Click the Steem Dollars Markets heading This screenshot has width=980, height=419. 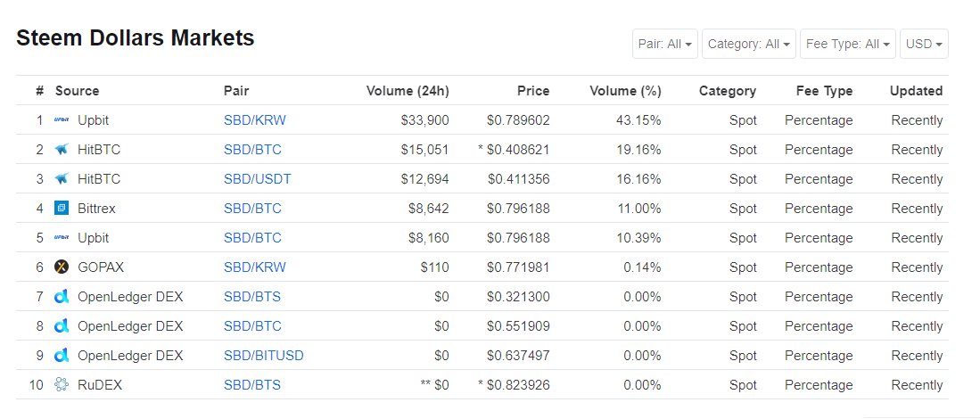click(135, 38)
